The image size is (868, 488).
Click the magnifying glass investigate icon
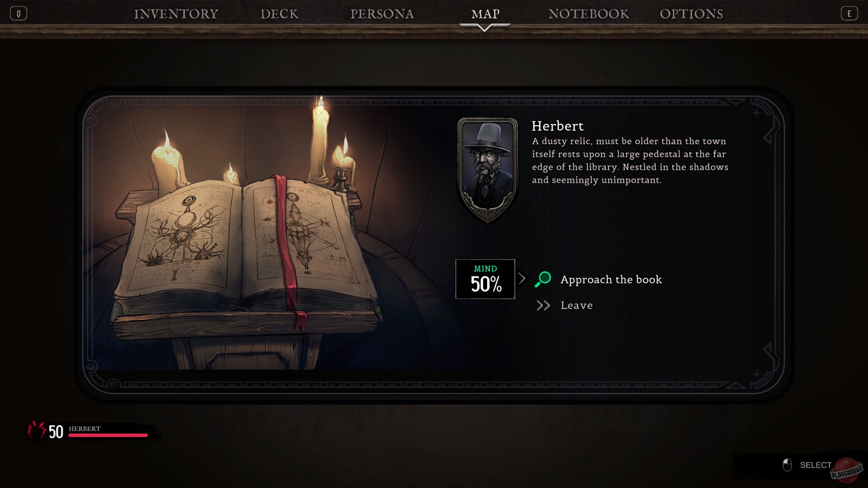(x=542, y=279)
